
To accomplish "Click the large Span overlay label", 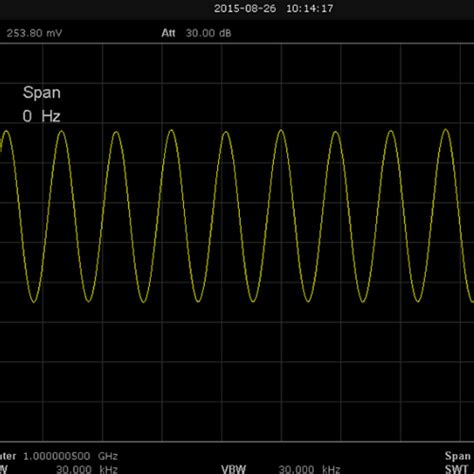I will [x=42, y=92].
